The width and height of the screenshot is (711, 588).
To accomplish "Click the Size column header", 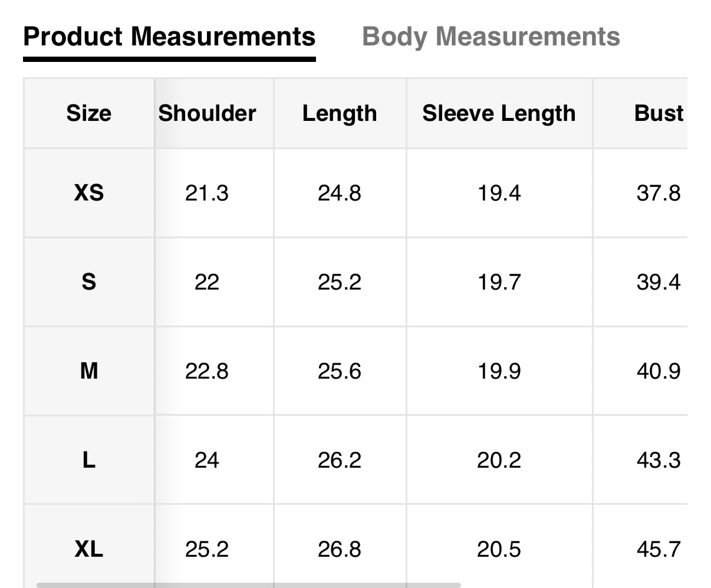I will 89,113.
